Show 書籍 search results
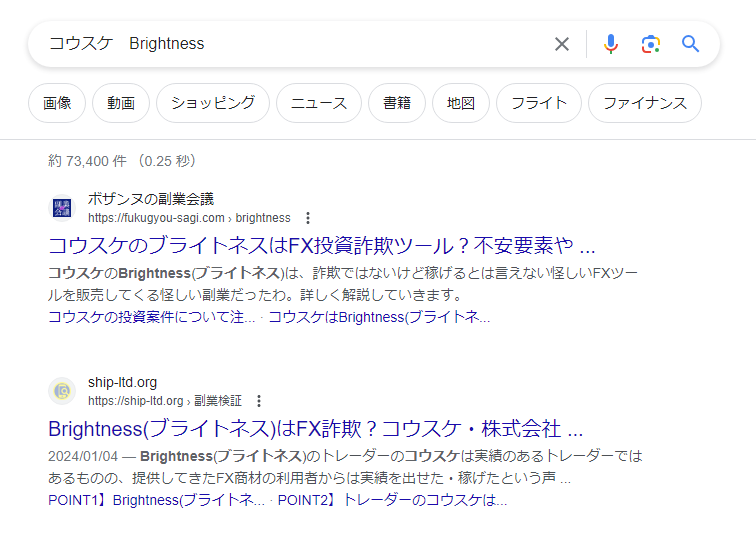 coord(397,103)
